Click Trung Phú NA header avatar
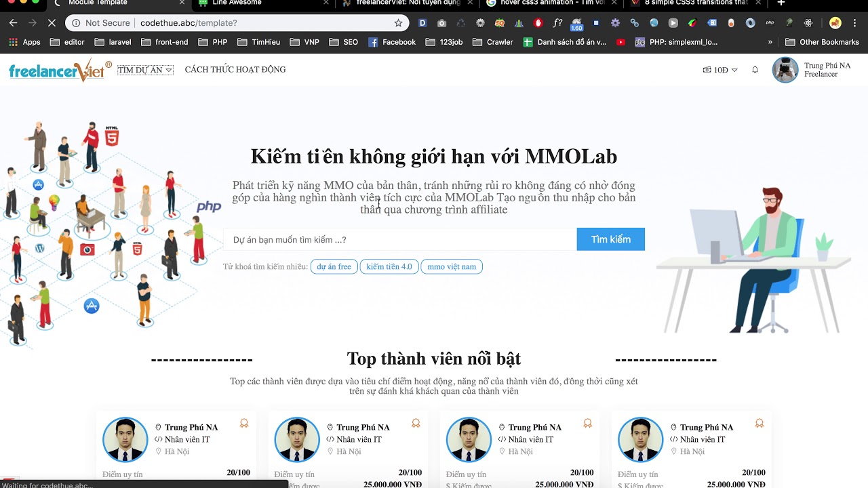868x488 pixels. 785,70
